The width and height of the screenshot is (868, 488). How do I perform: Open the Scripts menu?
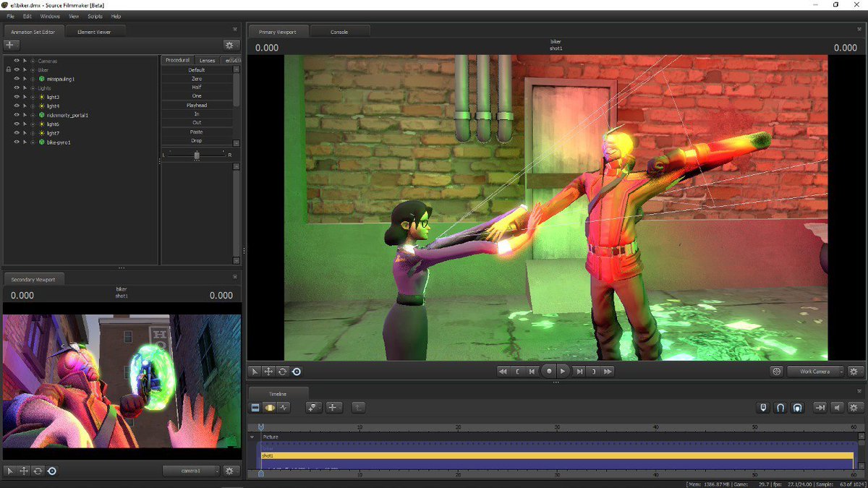coord(95,16)
